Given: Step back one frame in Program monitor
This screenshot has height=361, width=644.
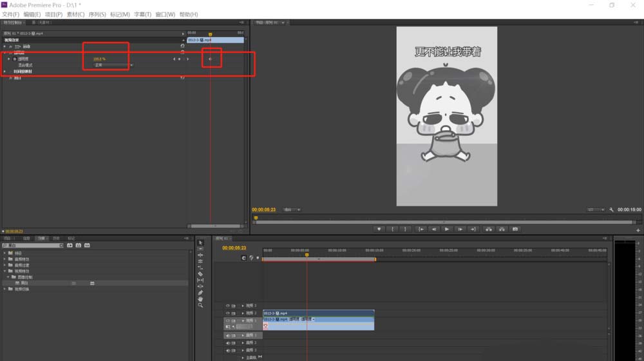Looking at the screenshot, I should point(433,229).
